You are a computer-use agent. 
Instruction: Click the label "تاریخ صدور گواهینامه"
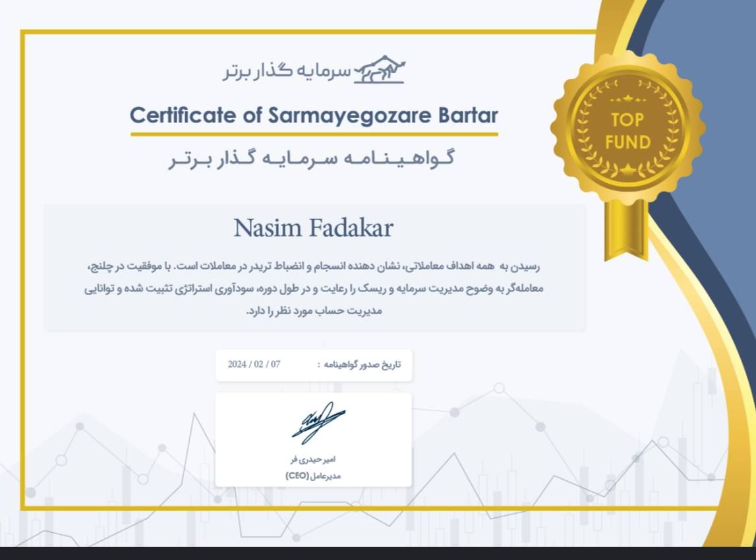362,365
